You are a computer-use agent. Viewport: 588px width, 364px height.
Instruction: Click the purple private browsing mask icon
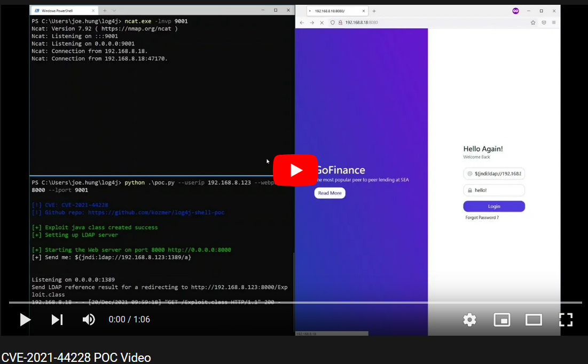pos(515,11)
